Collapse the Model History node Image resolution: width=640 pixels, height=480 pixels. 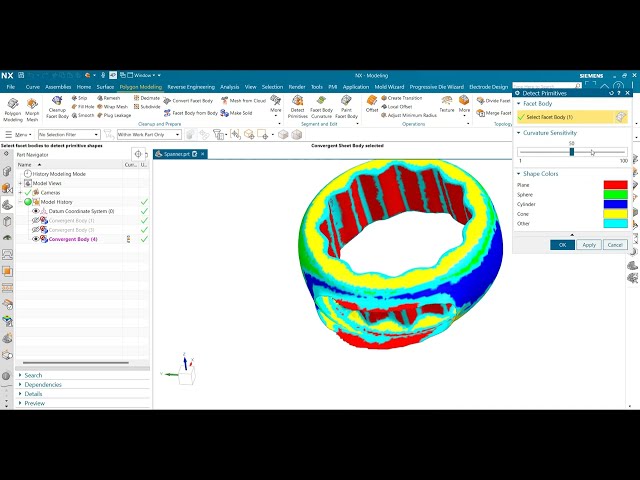[20, 202]
